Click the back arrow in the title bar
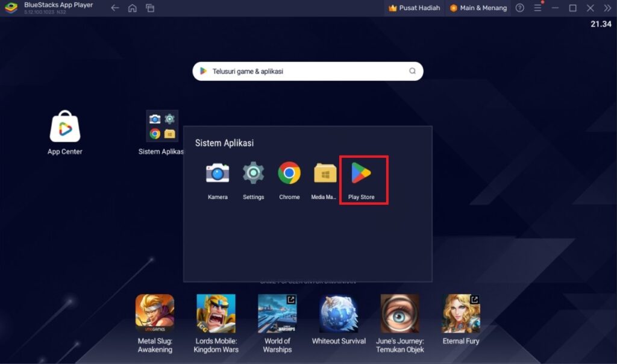This screenshot has height=364, width=617. point(114,8)
